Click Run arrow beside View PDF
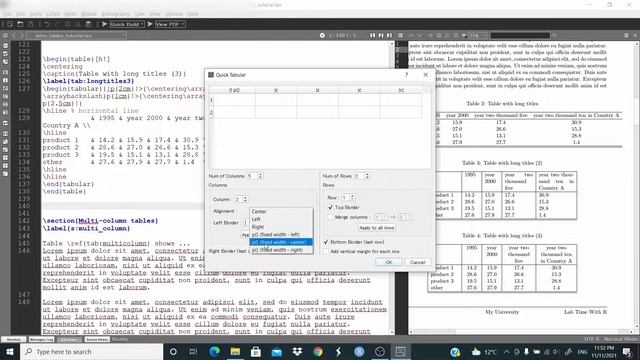640x360 pixels. (x=150, y=24)
